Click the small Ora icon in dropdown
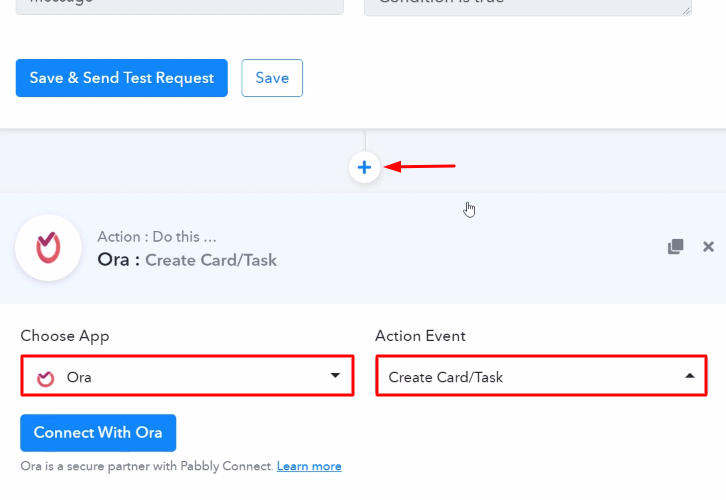 45,378
